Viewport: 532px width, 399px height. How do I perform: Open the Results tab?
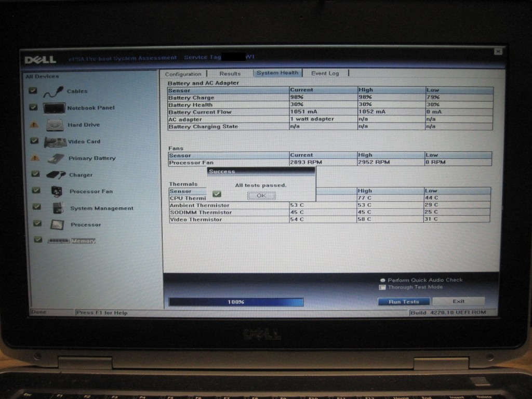coord(230,74)
